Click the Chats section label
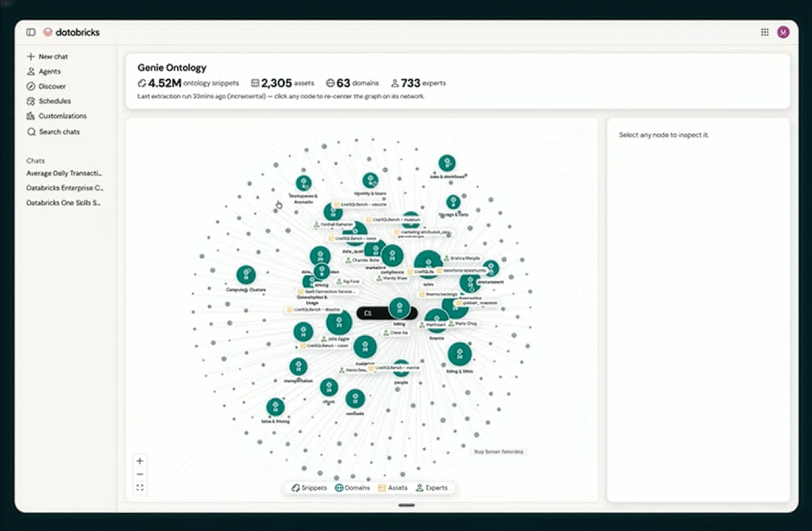Viewport: 812px width, 531px height. coord(36,160)
